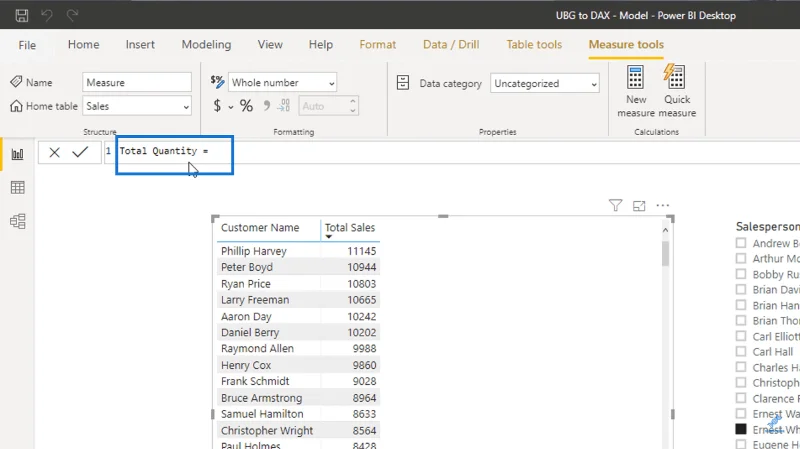
Task: Click the Customer Name column header
Action: [x=260, y=228]
